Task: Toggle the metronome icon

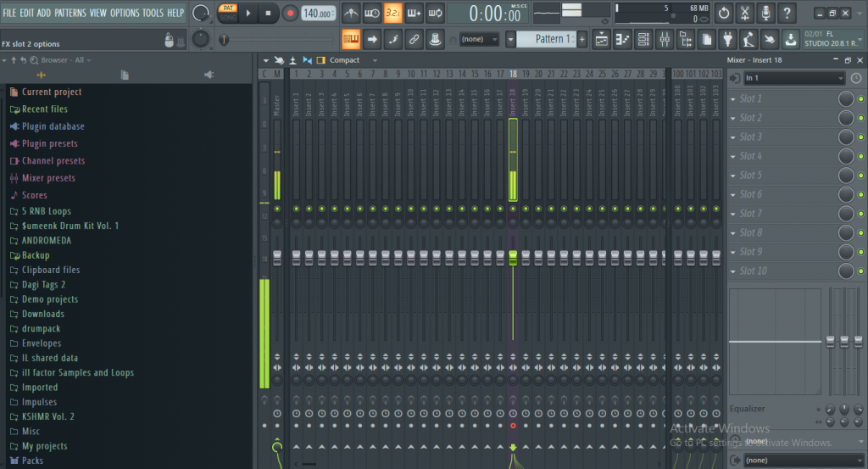Action: [x=350, y=13]
